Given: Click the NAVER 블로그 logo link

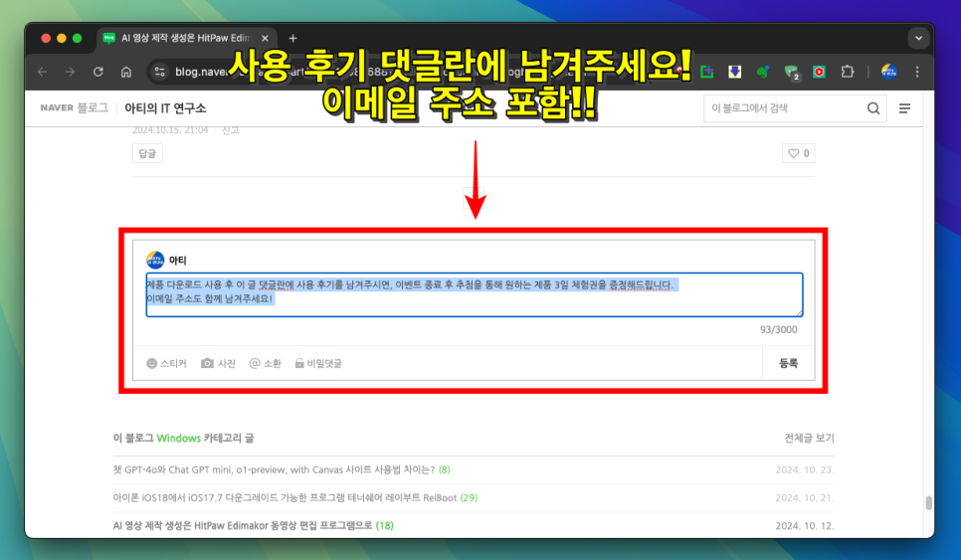Looking at the screenshot, I should pyautogui.click(x=74, y=107).
